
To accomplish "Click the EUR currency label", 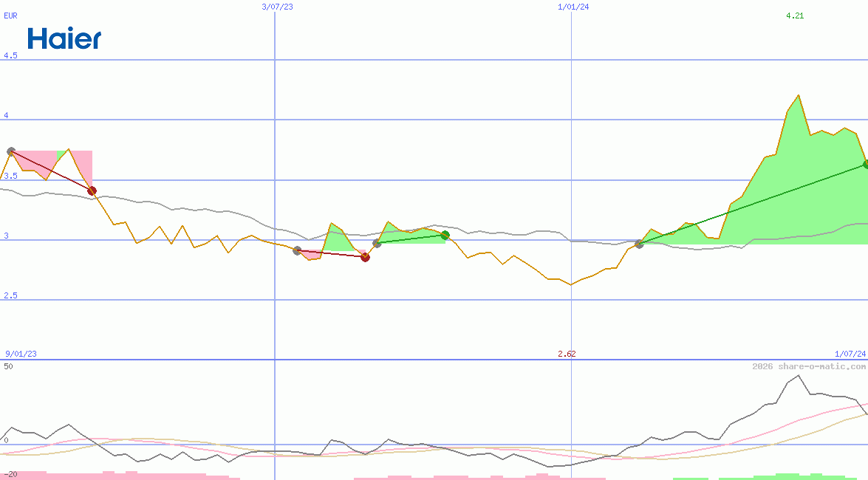I will [10, 16].
